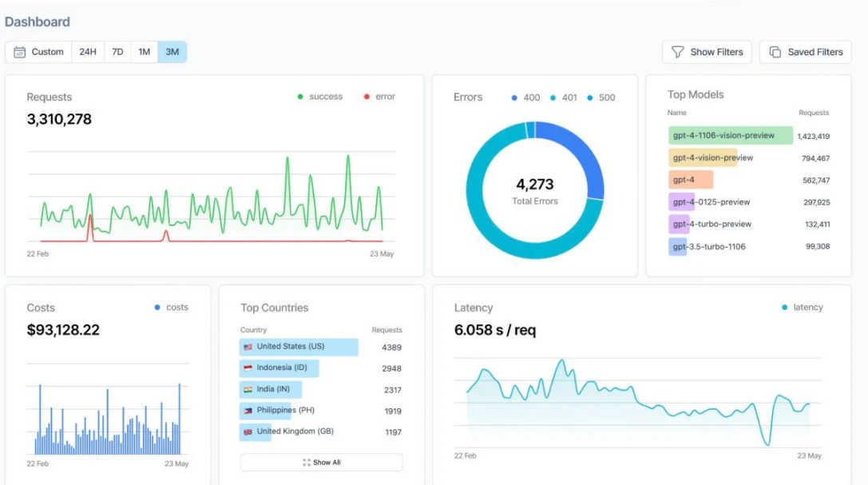Click the India flag icon
Viewport: 868px width, 485px height.
(248, 389)
